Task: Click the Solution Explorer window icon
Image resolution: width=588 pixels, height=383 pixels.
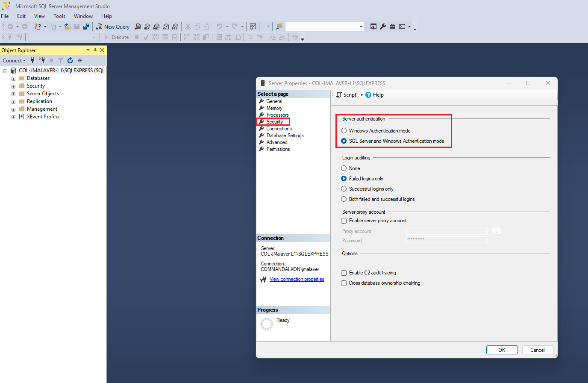Action: point(373,27)
